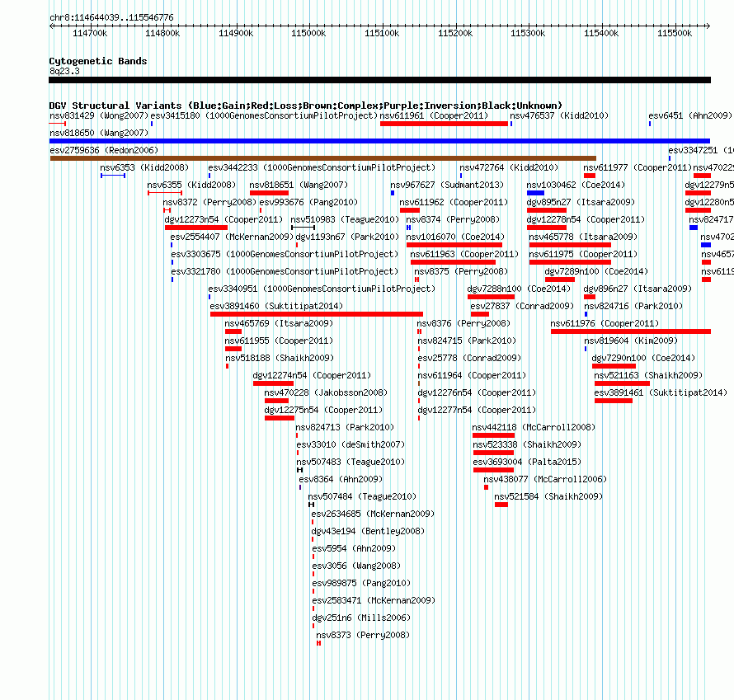This screenshot has width=734, height=700.
Task: Click the dgv251n6 (Mills2006) label
Action: (x=361, y=618)
